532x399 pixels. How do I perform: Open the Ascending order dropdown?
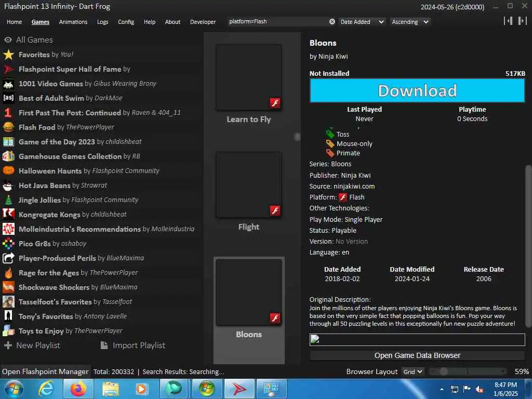point(410,22)
